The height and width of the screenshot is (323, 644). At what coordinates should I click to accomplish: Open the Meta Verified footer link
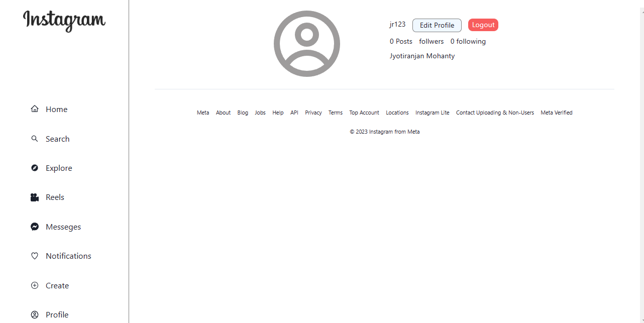pos(557,113)
